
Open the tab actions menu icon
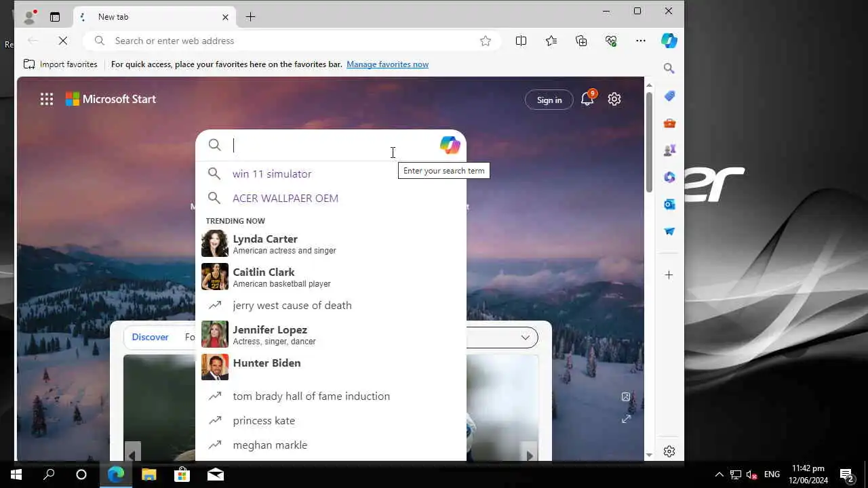(x=55, y=17)
